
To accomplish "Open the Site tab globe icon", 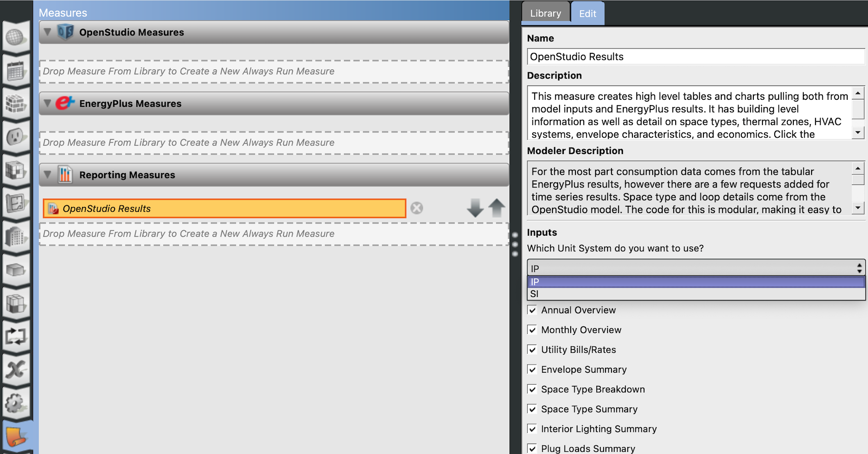I will (15, 37).
